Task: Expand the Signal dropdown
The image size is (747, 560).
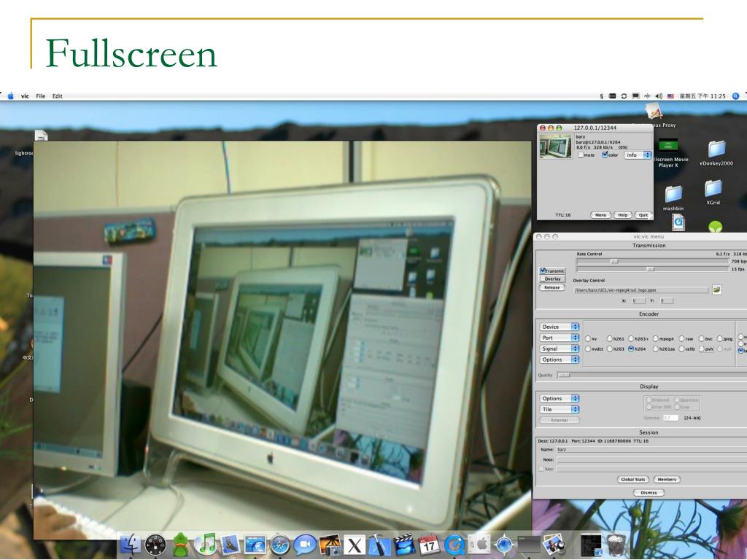Action: coord(560,349)
